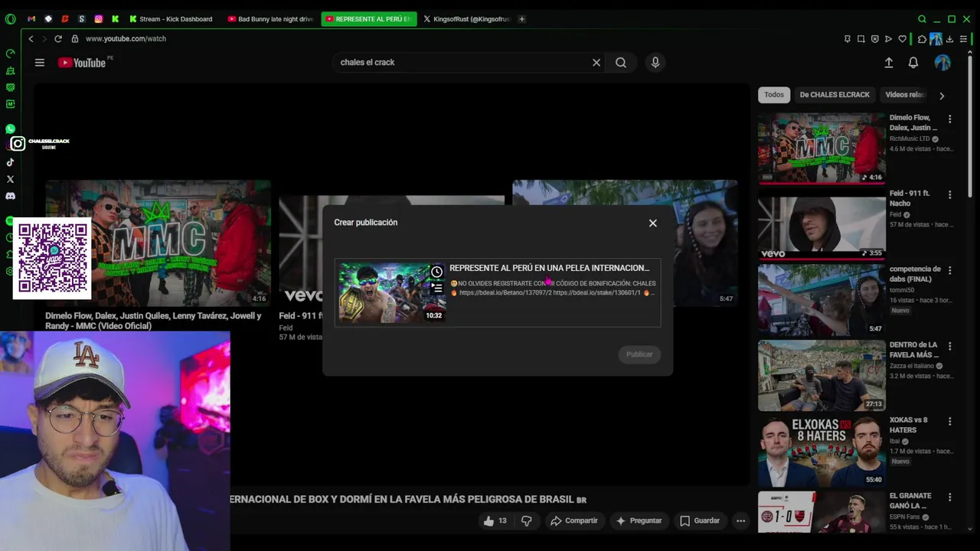Open WhatsApp in the sidebar
The height and width of the screenshot is (551, 980).
[10, 129]
